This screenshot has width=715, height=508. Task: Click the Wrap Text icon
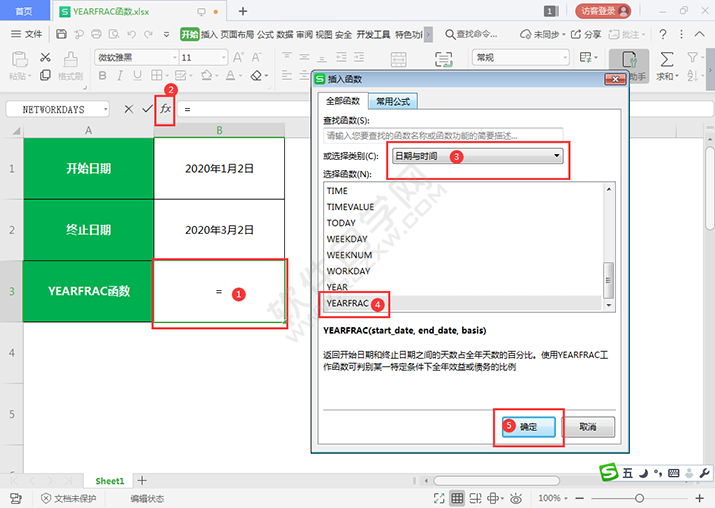[x=443, y=59]
